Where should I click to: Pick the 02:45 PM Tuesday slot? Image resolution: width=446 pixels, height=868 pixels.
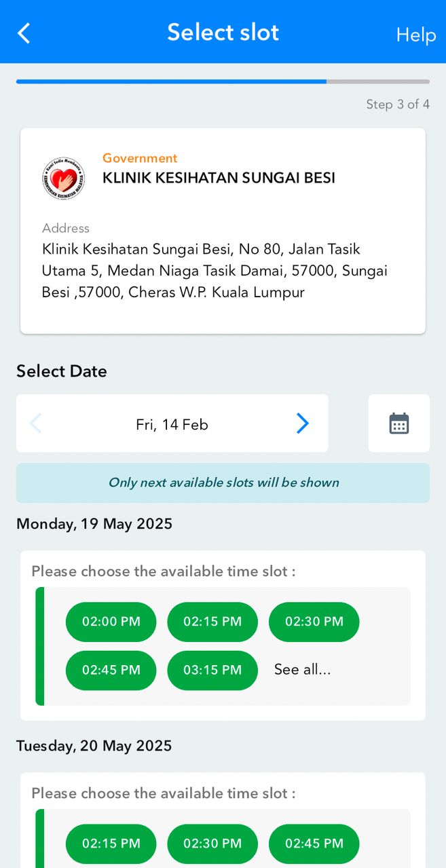tap(314, 844)
